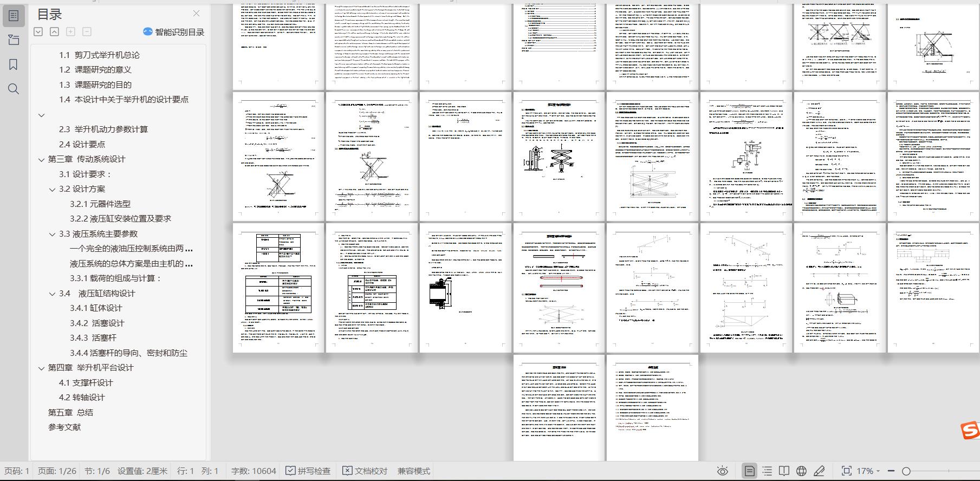Click the last page with the reference list
980x481 pixels.
point(652,408)
